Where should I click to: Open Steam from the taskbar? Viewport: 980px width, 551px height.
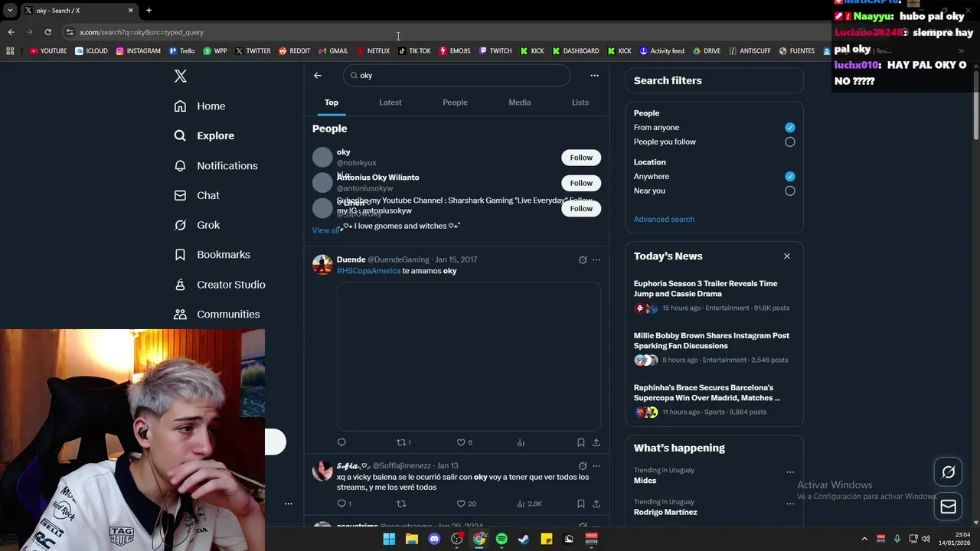524,539
